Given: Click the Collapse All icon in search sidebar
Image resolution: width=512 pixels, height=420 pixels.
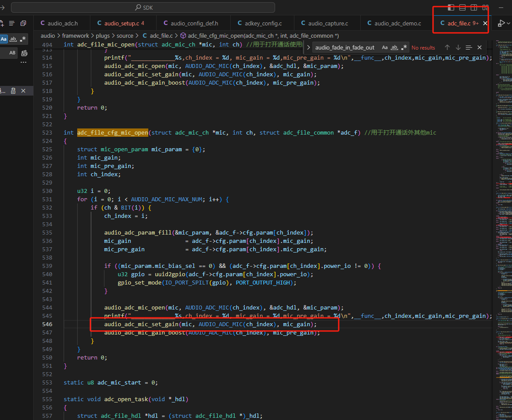Looking at the screenshot, I should [x=23, y=23].
